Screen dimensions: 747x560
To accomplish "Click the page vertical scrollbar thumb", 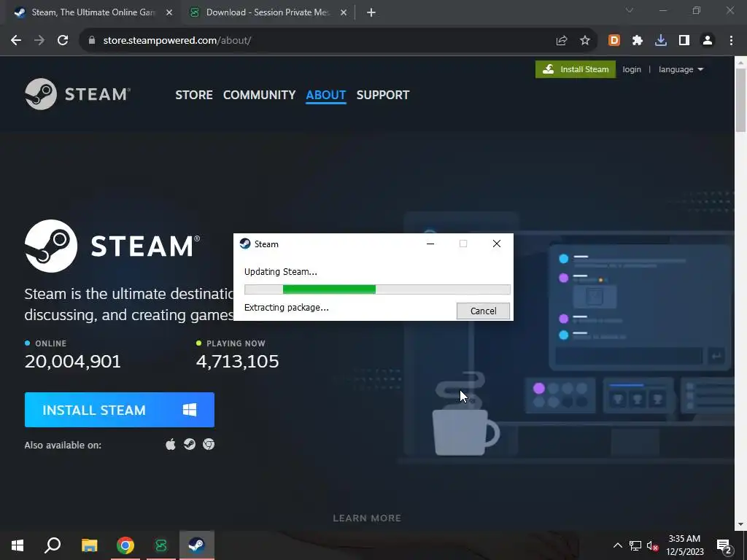I will (741, 100).
